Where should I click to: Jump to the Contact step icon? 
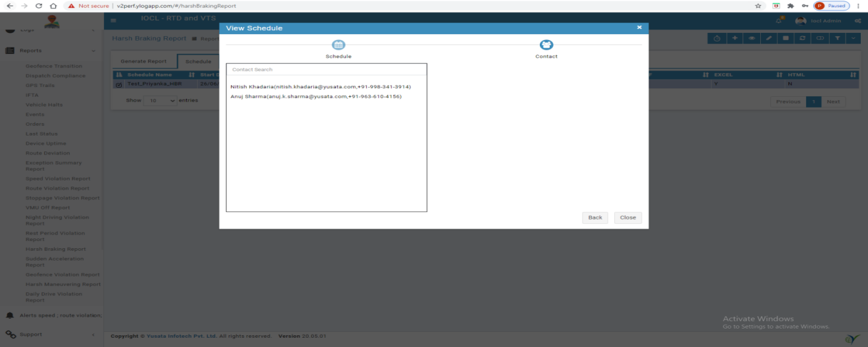point(546,45)
